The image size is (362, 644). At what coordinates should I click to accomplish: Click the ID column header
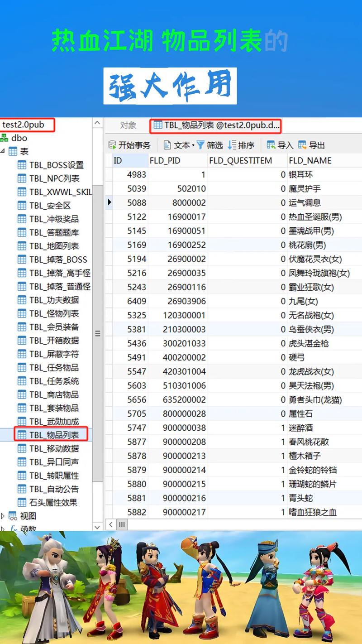point(130,160)
